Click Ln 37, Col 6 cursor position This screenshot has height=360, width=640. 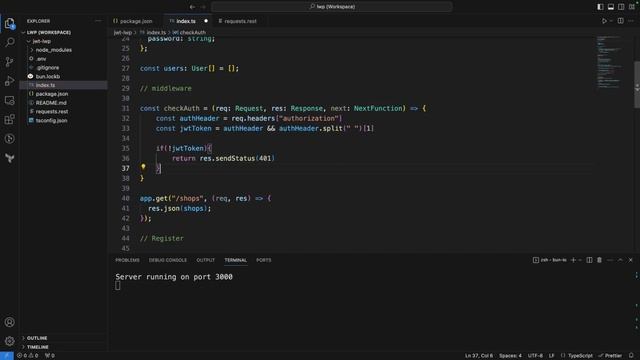479,356
